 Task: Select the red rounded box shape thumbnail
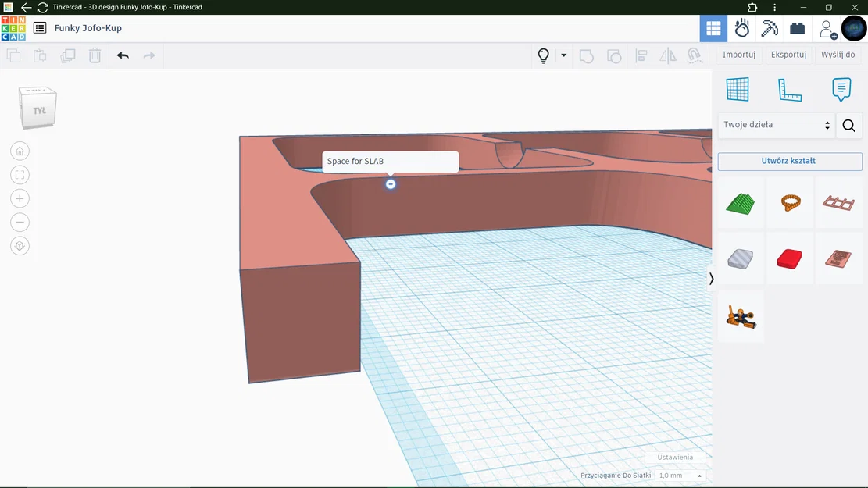pyautogui.click(x=790, y=259)
